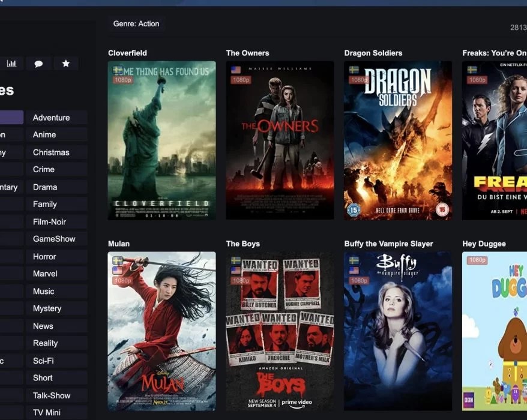
Task: Select the News genre
Action: [56, 326]
